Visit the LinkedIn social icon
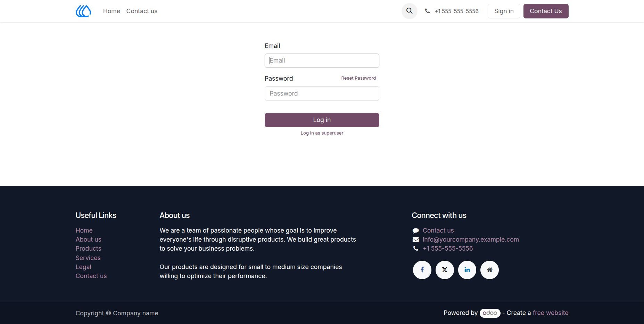This screenshot has height=324, width=644. (467, 270)
